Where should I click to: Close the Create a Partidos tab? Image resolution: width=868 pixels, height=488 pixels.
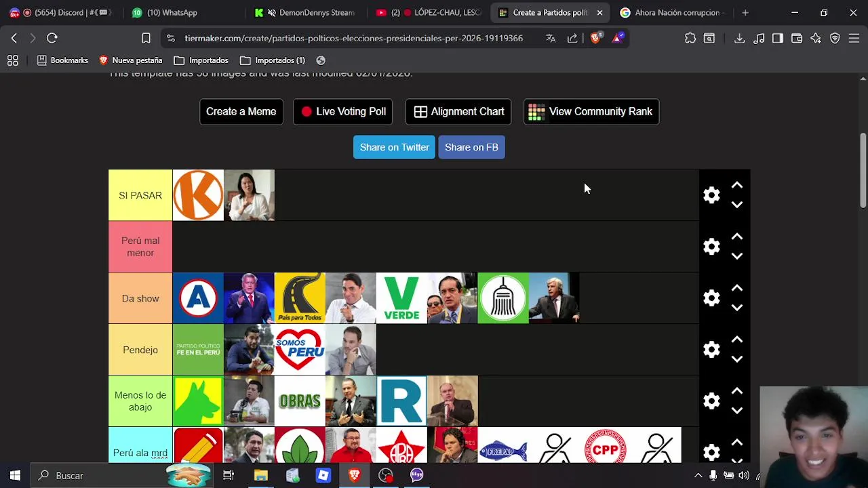pyautogui.click(x=599, y=12)
